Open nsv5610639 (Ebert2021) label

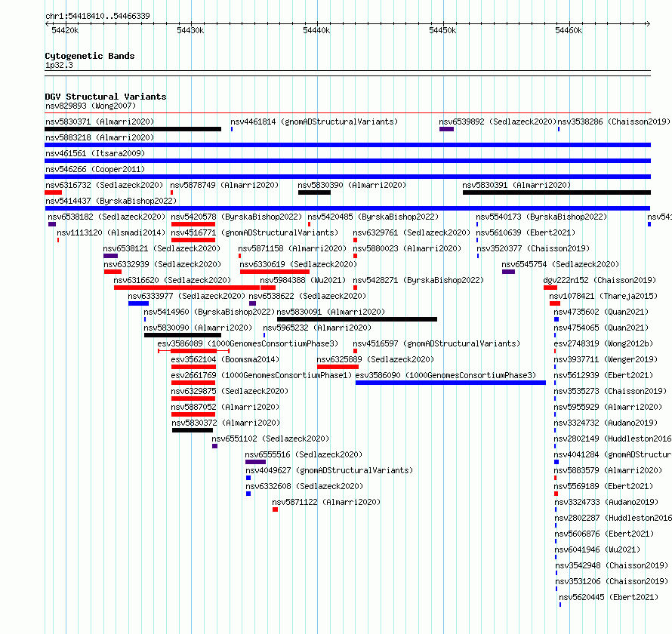click(x=526, y=232)
